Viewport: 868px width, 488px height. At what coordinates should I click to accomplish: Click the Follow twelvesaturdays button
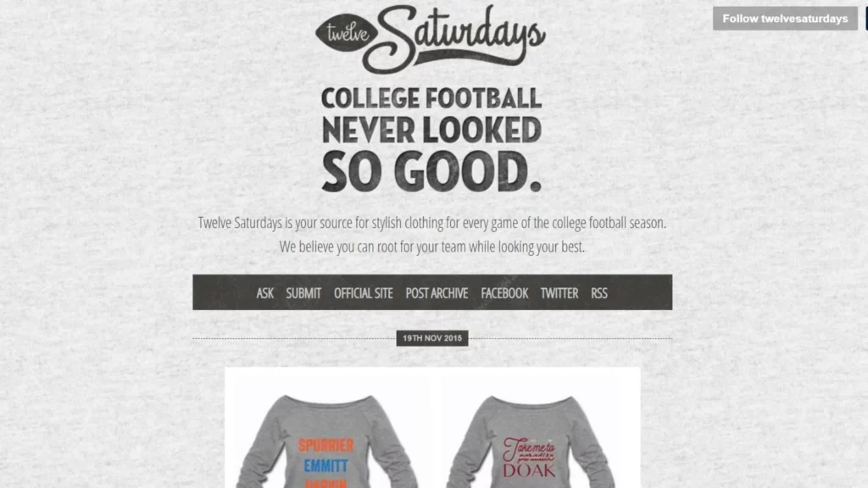coord(785,19)
